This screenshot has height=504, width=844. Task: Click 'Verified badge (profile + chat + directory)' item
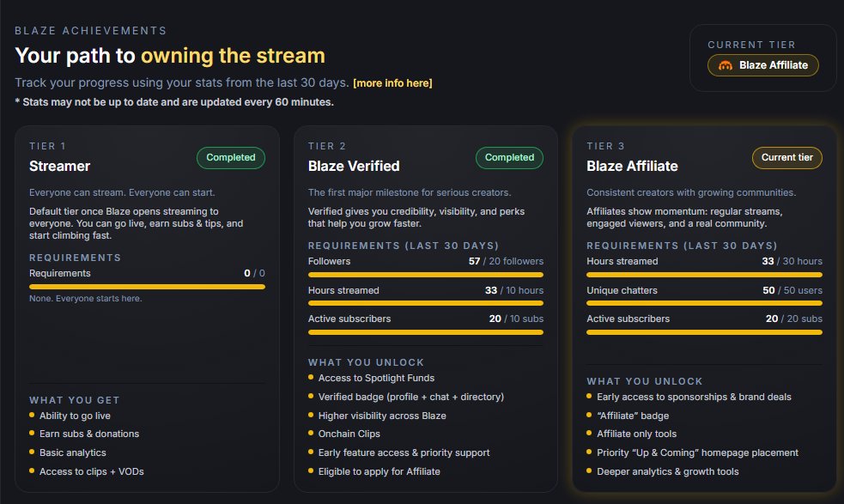tap(411, 397)
